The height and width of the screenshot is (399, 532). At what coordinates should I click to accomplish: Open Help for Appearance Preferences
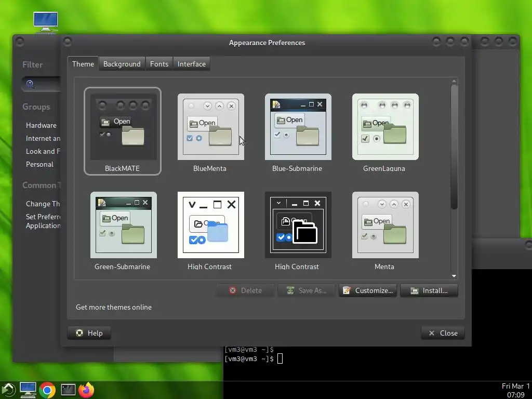click(x=89, y=333)
